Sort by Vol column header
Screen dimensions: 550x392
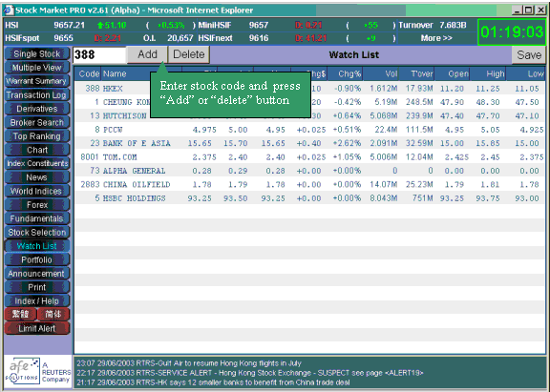381,73
